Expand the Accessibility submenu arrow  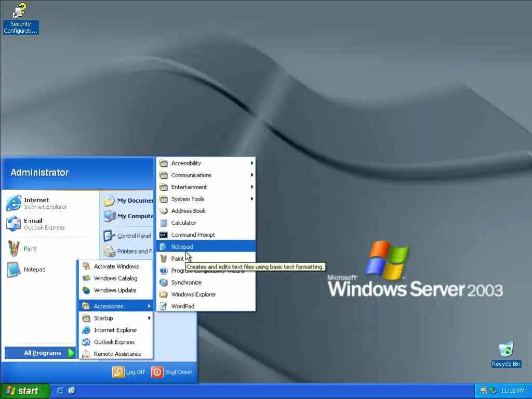[x=252, y=163]
